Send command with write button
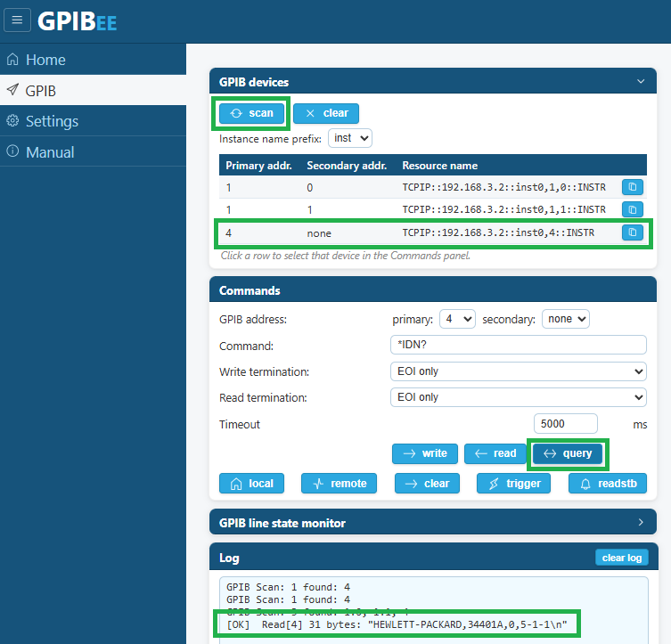The width and height of the screenshot is (671, 644). [425, 453]
